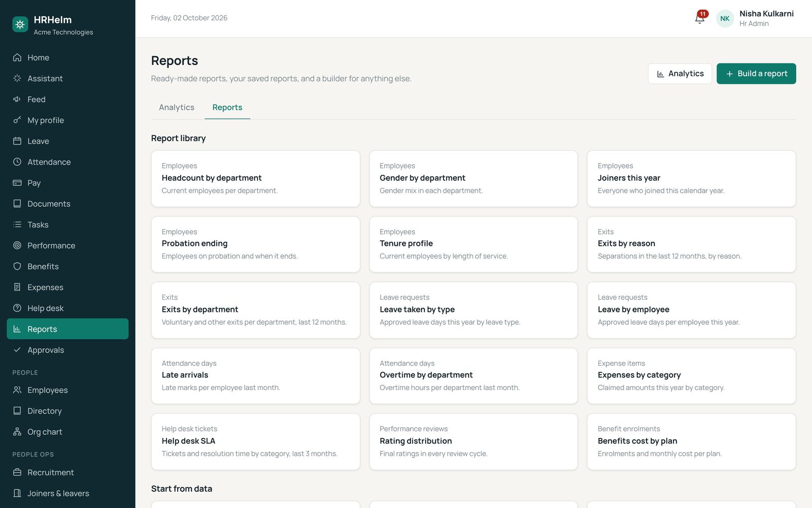Click the Attendance clock icon

point(17,162)
